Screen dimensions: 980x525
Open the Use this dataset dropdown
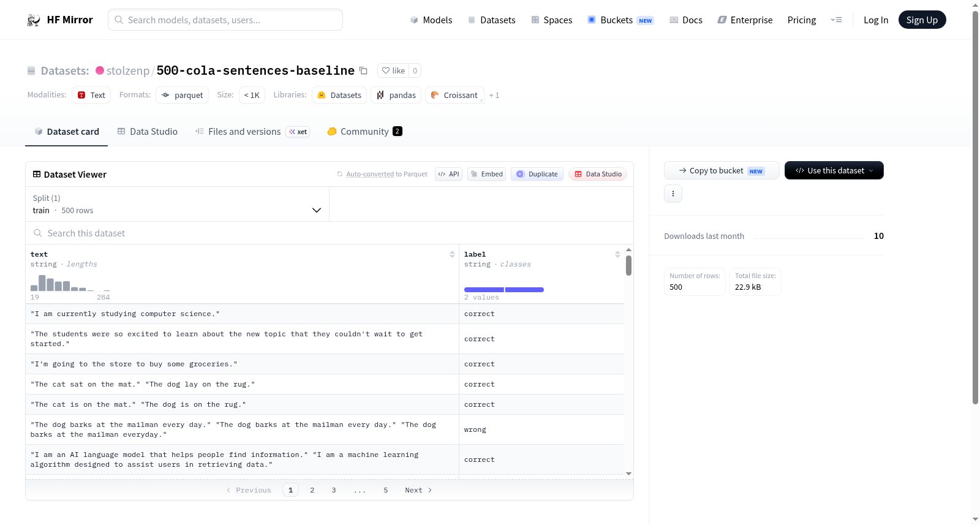(x=834, y=170)
